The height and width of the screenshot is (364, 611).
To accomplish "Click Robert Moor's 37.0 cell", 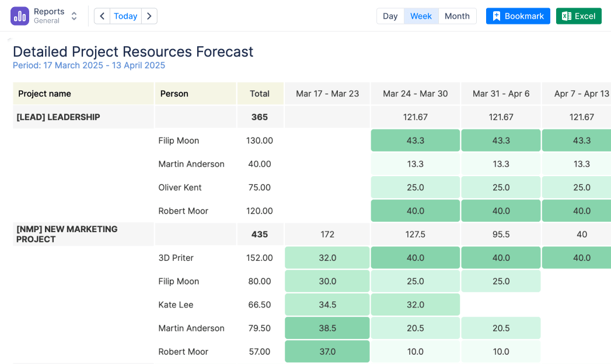I will click(x=327, y=352).
